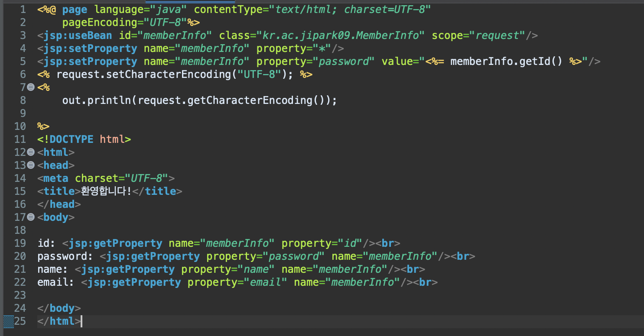Click the charset attribute of the meta tag
The image size is (644, 336).
tap(97, 178)
